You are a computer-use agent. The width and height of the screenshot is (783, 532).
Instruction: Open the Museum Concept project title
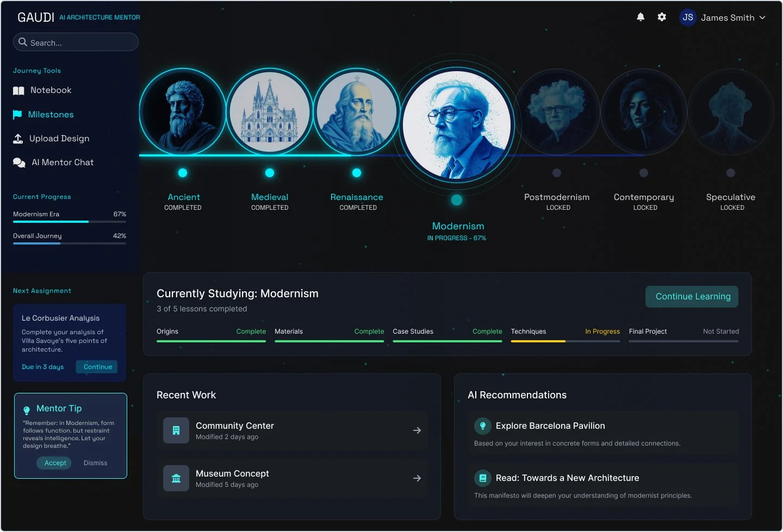click(232, 473)
